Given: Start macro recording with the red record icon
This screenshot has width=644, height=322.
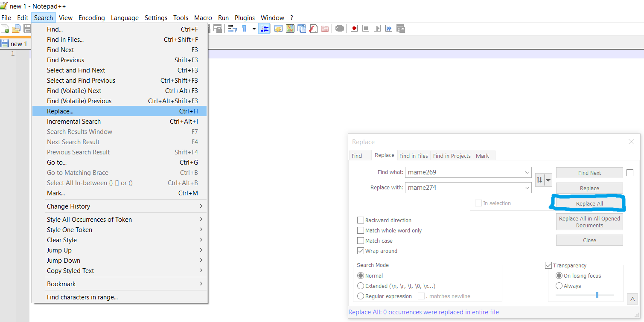Looking at the screenshot, I should [x=354, y=29].
